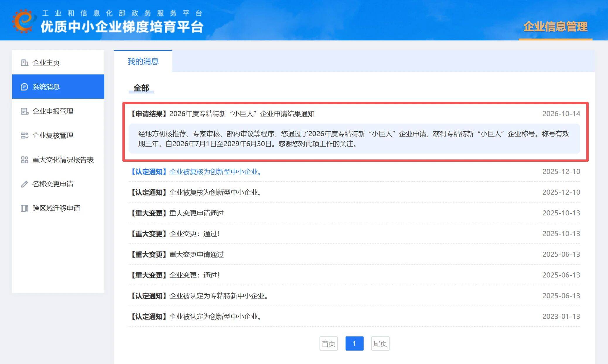Open 2025-06-13 企业变更:通过! message
Screen dimensions: 608x364
(175, 275)
